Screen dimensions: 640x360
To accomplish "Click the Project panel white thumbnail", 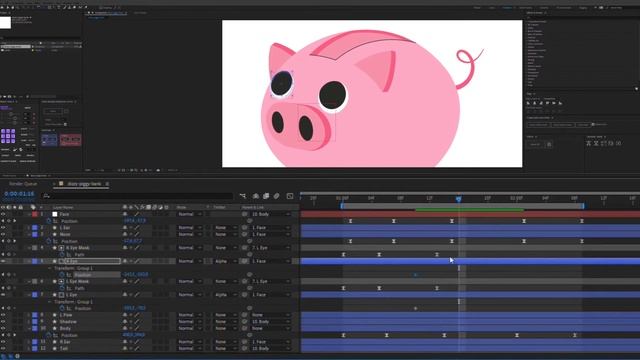I will coord(5,22).
